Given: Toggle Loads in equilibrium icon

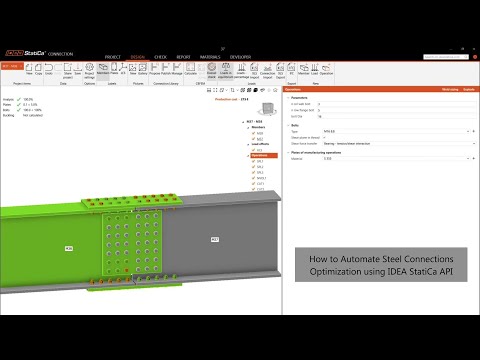Looking at the screenshot, I should click(226, 71).
